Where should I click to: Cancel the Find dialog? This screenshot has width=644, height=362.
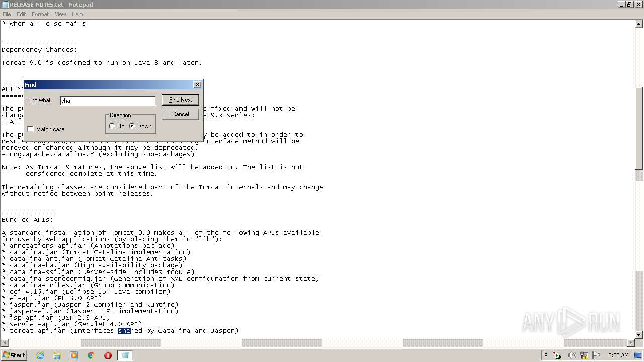180,114
